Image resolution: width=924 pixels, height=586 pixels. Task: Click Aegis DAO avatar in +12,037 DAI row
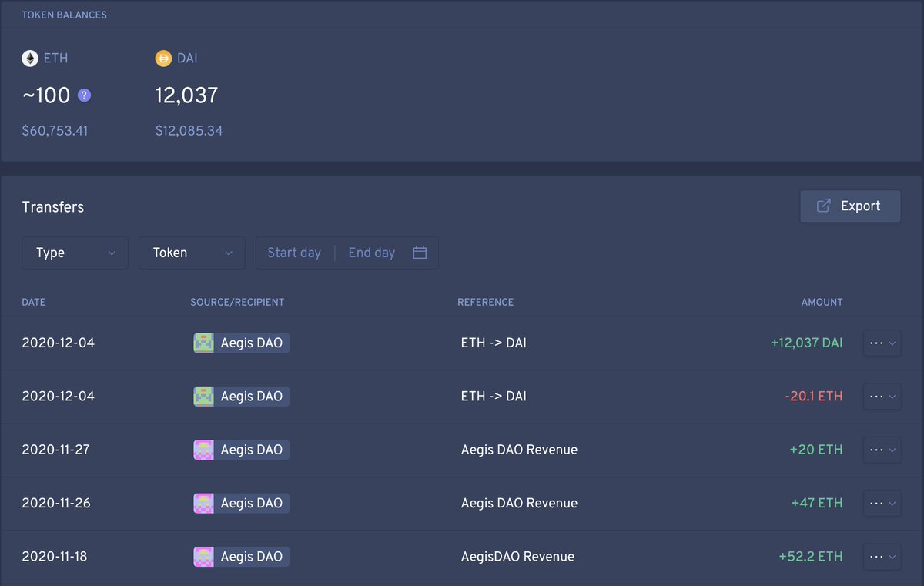pyautogui.click(x=203, y=343)
